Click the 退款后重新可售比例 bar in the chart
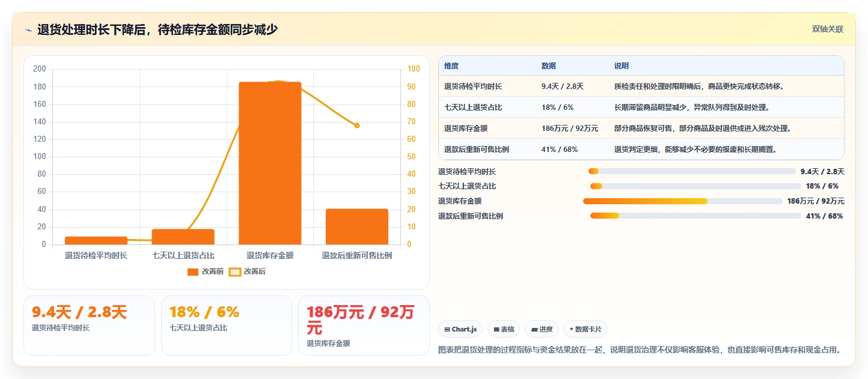The image size is (868, 379). 357,226
